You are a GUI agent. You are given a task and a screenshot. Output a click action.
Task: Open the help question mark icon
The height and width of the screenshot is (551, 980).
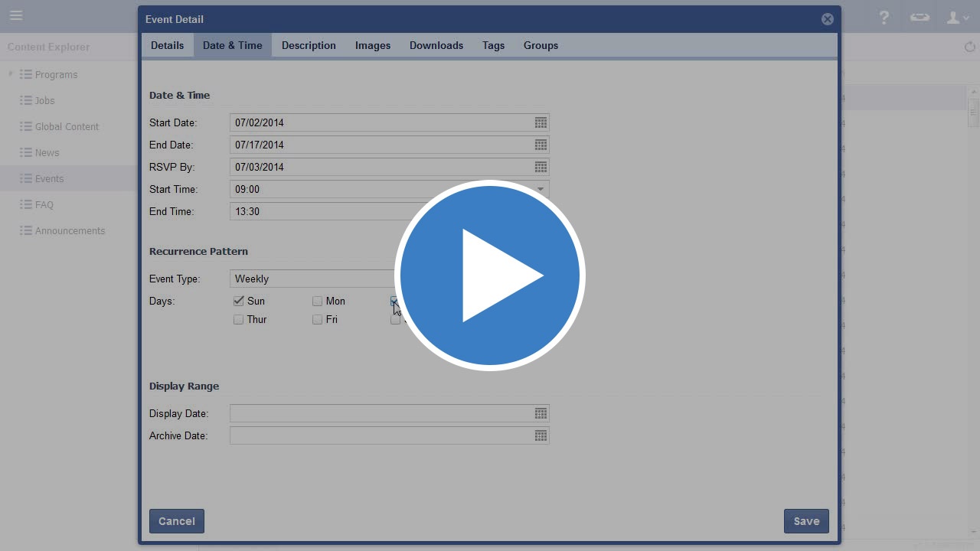coord(884,17)
